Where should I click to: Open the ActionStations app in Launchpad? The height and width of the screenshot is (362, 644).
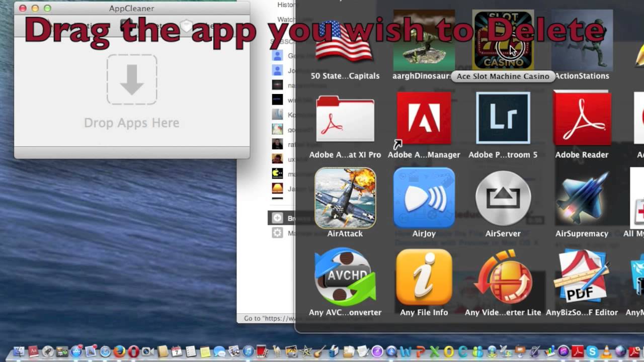(x=582, y=40)
